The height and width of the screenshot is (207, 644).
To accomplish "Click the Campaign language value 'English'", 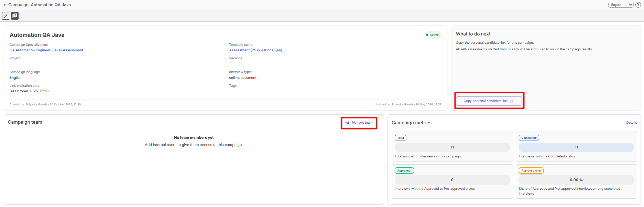I will point(15,78).
